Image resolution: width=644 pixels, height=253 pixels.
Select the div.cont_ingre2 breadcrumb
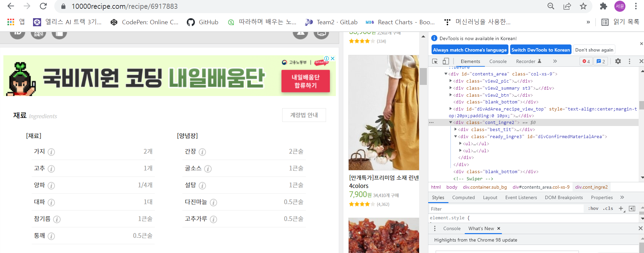591,187
